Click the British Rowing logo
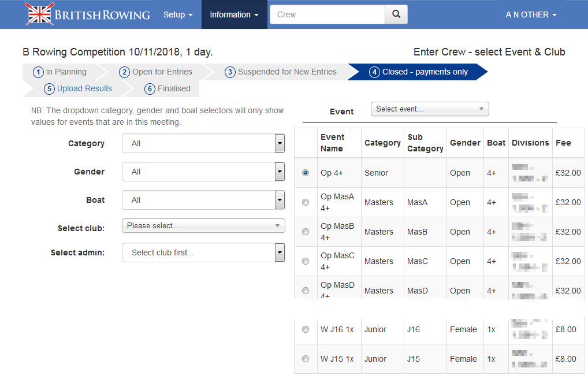The width and height of the screenshot is (588, 390). click(88, 14)
